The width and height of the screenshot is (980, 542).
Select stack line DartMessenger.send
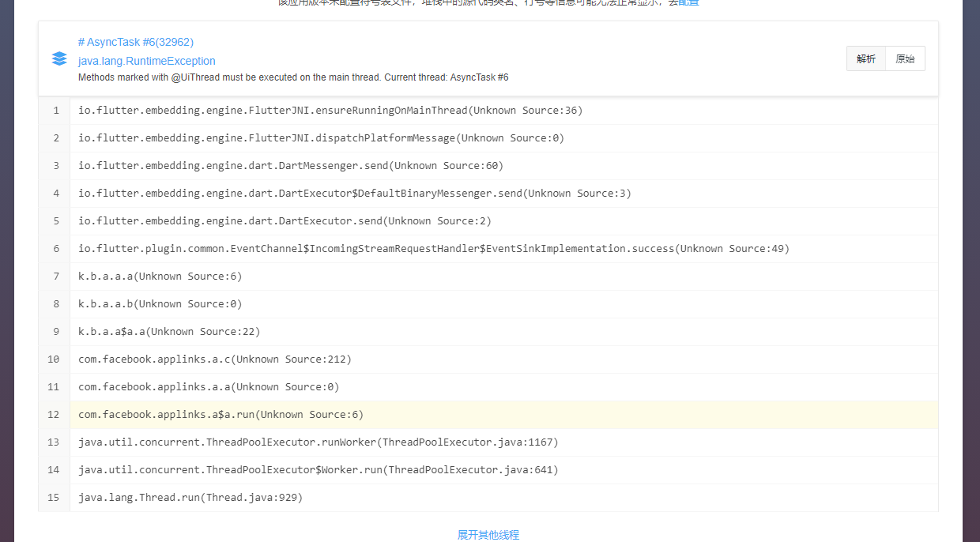pyautogui.click(x=504, y=166)
